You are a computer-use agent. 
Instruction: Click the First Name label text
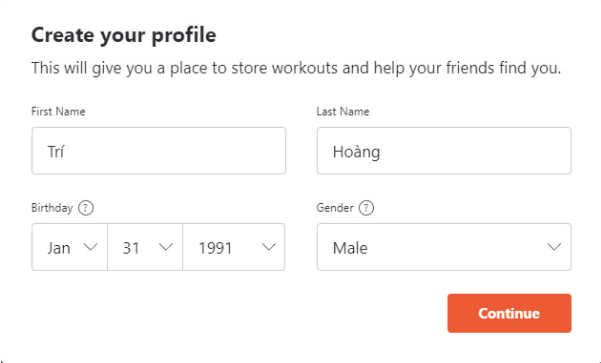point(58,112)
